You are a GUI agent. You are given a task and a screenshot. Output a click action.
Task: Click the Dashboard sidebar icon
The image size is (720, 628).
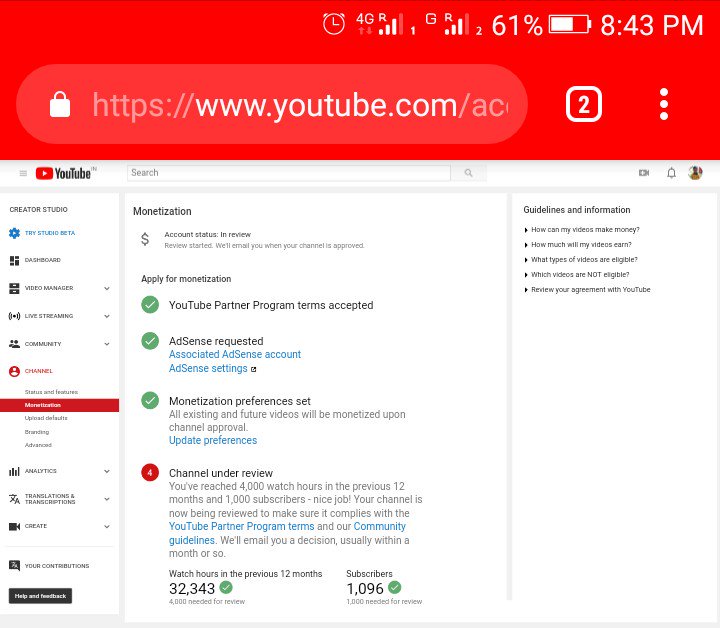(x=14, y=260)
